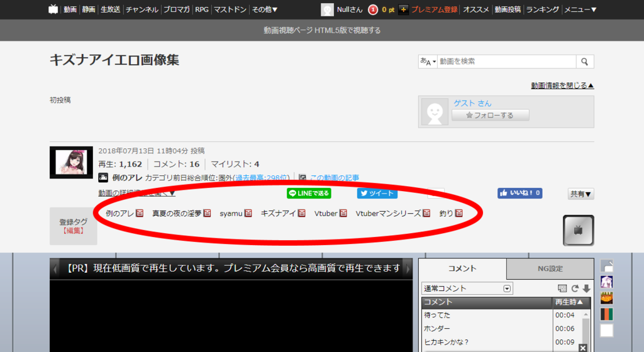Open the 真夏の夜の淫夢 tag
644x352 pixels.
point(177,213)
